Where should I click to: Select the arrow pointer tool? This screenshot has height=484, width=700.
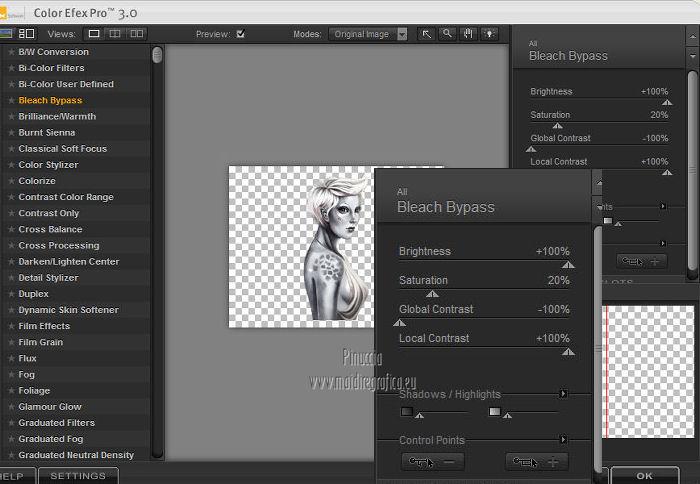[427, 34]
